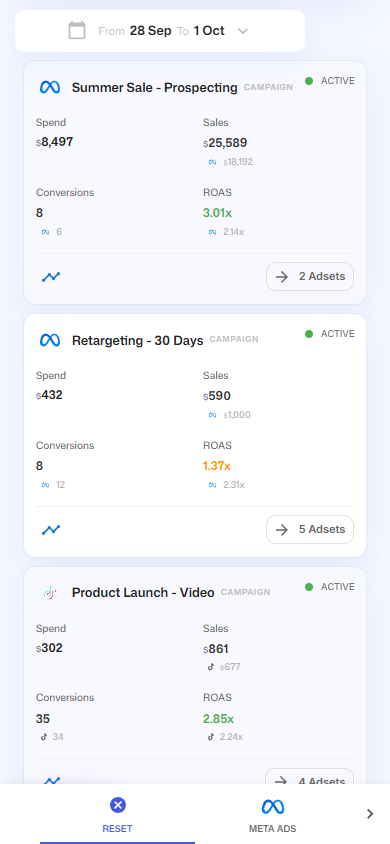Click the $590 sales value

(217, 396)
